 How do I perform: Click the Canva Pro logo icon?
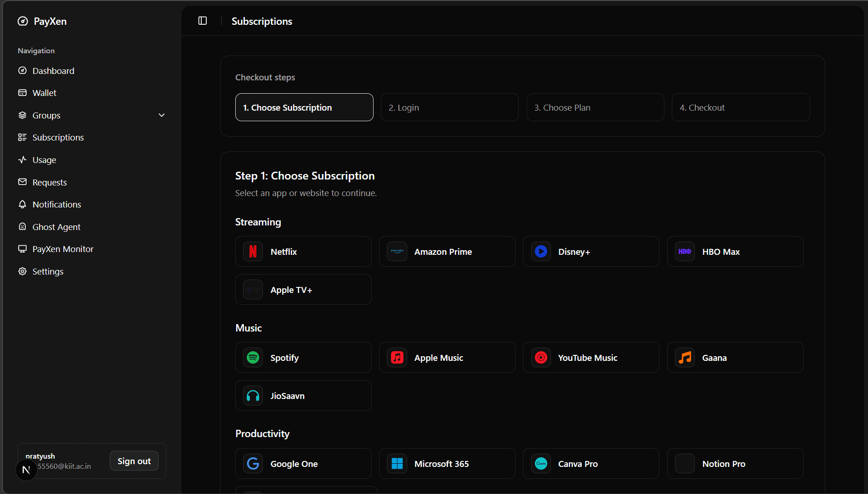541,464
